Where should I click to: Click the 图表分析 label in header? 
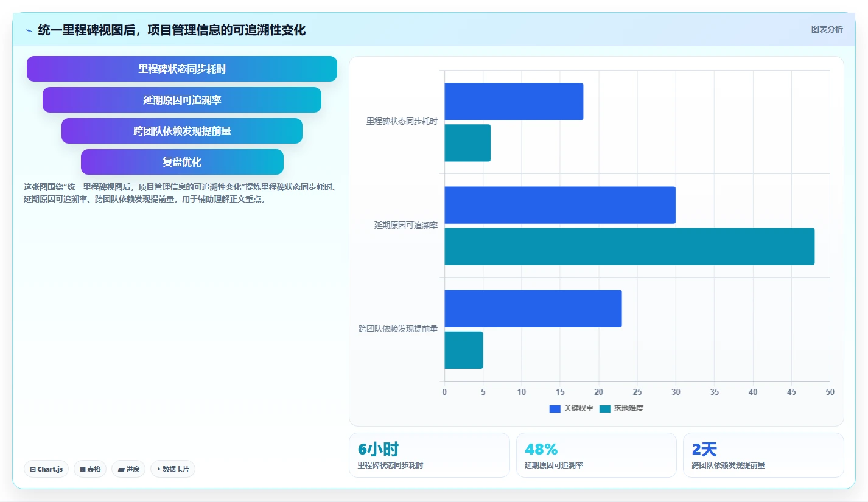(827, 29)
